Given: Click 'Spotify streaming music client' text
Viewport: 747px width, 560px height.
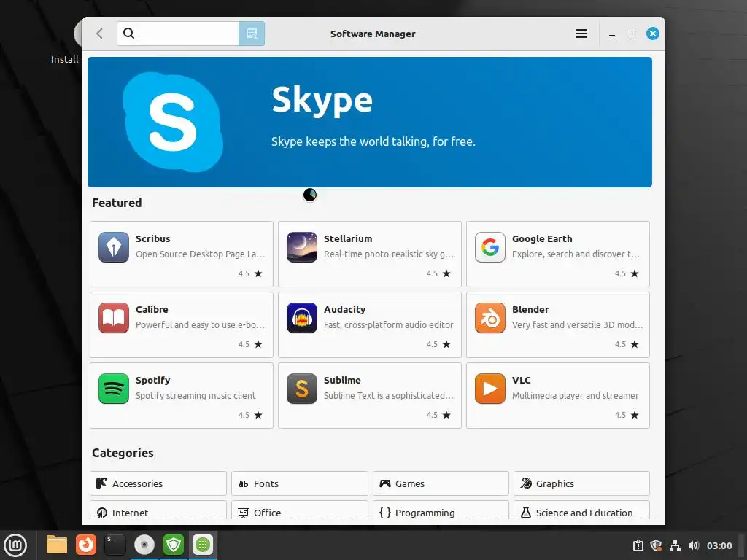Looking at the screenshot, I should click(196, 396).
